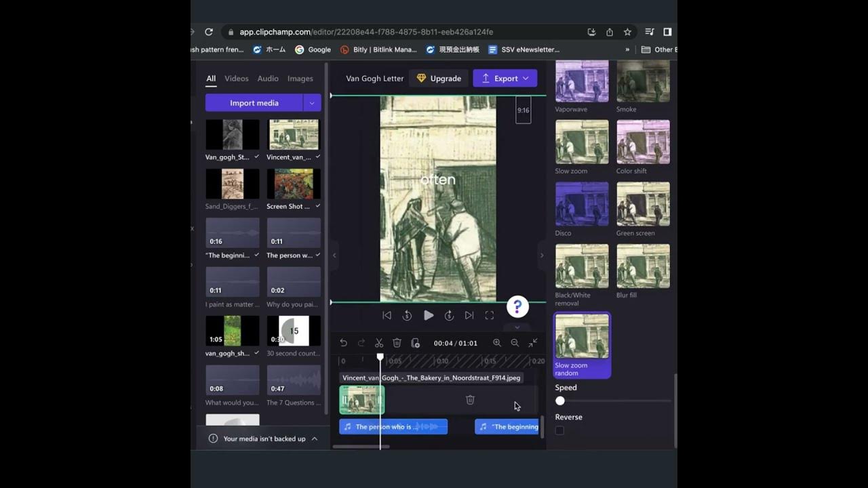The width and height of the screenshot is (868, 488).
Task: Rewind five seconds in the preview
Action: (x=407, y=315)
